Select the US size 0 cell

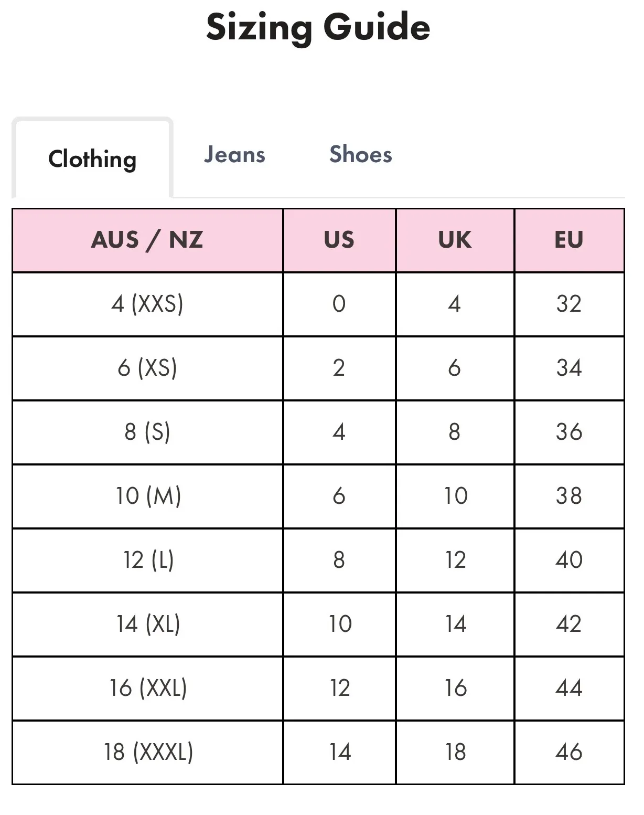(x=339, y=304)
